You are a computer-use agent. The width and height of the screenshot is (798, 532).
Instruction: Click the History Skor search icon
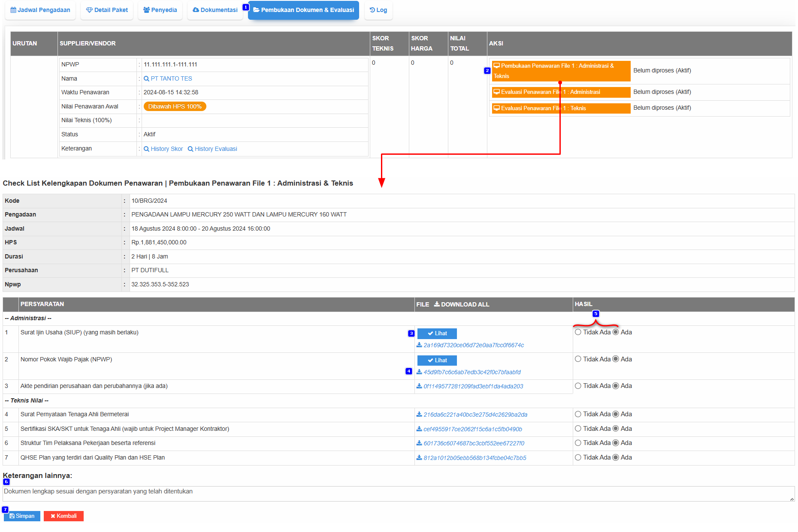point(146,149)
